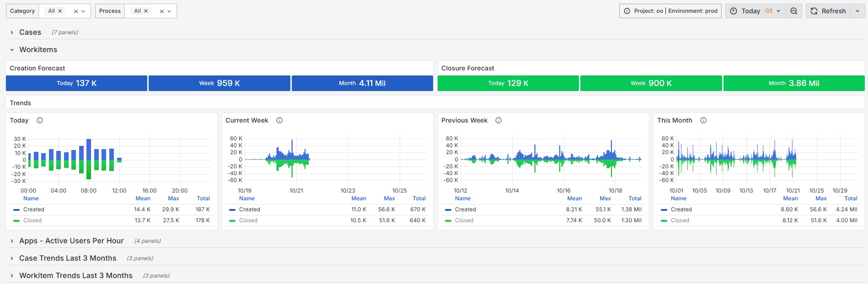This screenshot has width=868, height=284.
Task: Click info icon beside This Month title
Action: point(703,120)
